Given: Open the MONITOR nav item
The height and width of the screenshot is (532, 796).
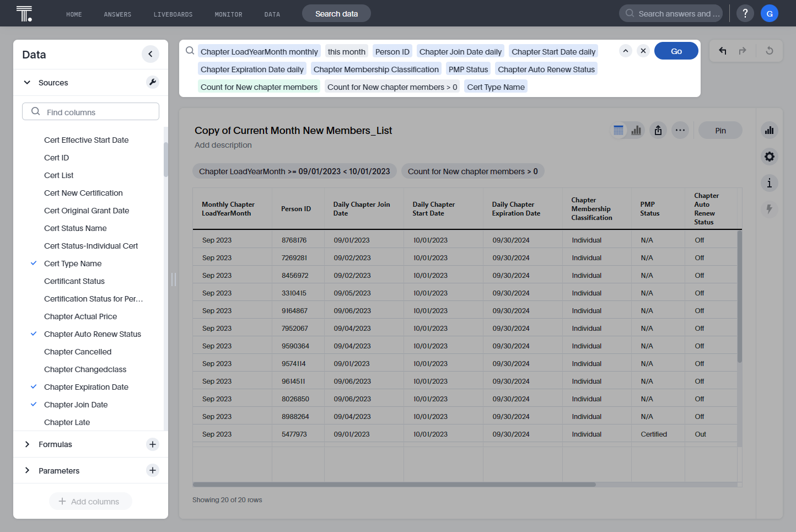Looking at the screenshot, I should [x=228, y=14].
